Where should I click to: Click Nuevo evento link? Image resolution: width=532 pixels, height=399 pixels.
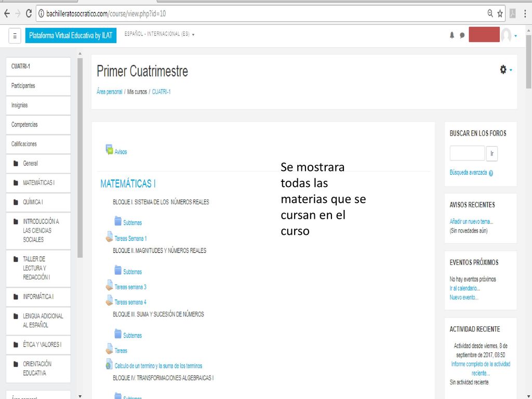coord(464,298)
